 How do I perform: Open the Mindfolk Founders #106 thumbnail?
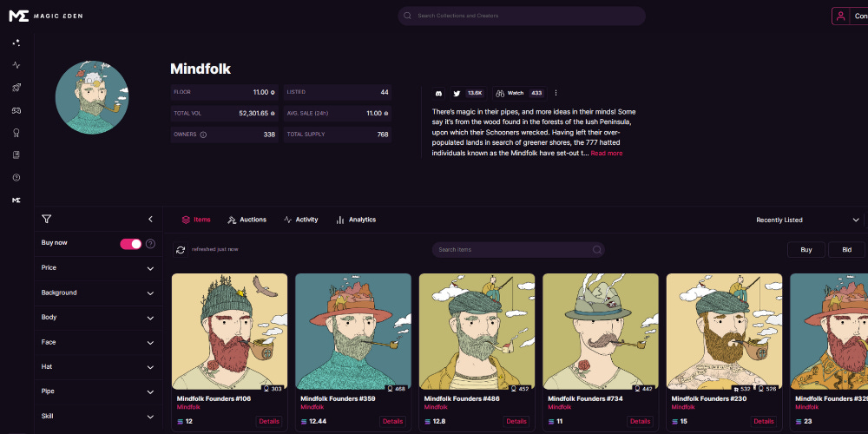(230, 332)
